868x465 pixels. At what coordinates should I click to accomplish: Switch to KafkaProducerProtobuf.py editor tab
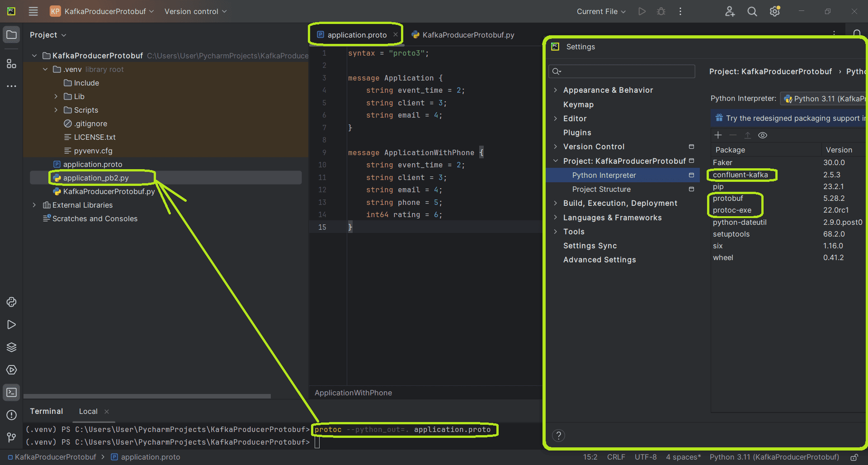tap(468, 35)
